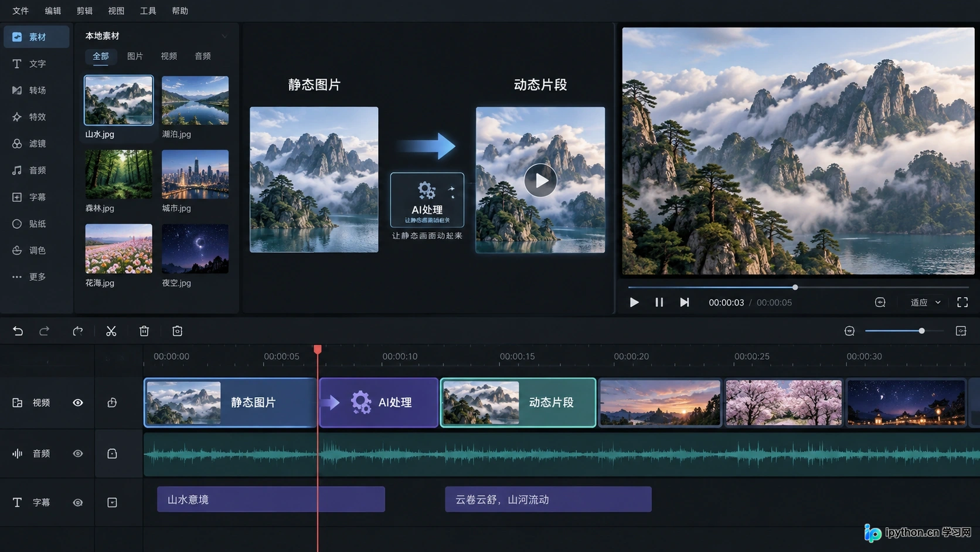Screen dimensions: 980x552
Task: Hide the 音频 track with eye icon
Action: click(78, 453)
